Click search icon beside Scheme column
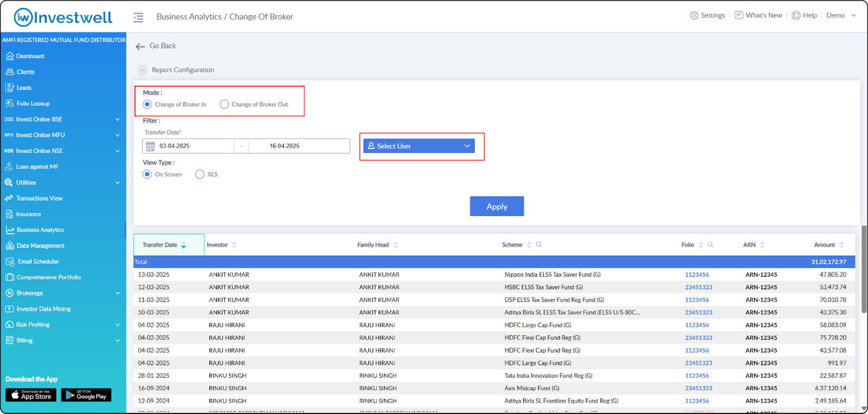The height and width of the screenshot is (414, 868). coord(539,245)
